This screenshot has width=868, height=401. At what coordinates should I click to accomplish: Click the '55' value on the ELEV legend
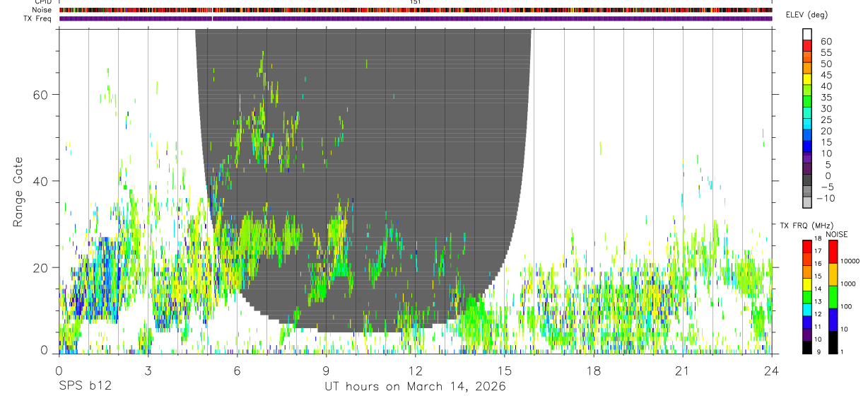pos(826,53)
